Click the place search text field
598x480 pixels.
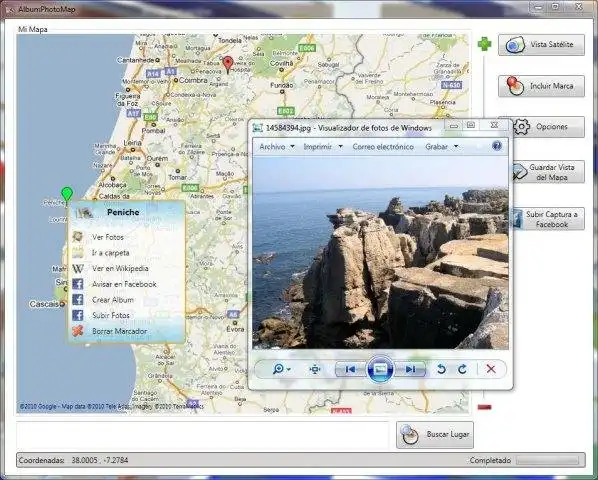(x=202, y=435)
